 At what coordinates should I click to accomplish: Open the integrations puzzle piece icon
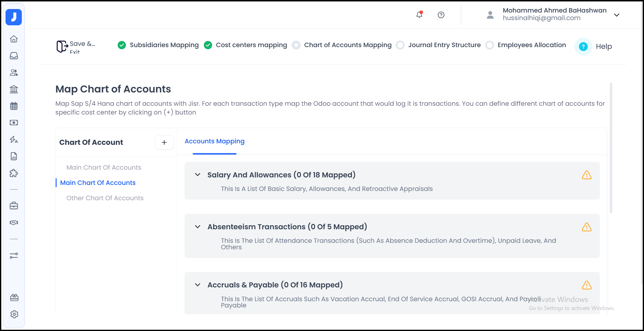[14, 173]
